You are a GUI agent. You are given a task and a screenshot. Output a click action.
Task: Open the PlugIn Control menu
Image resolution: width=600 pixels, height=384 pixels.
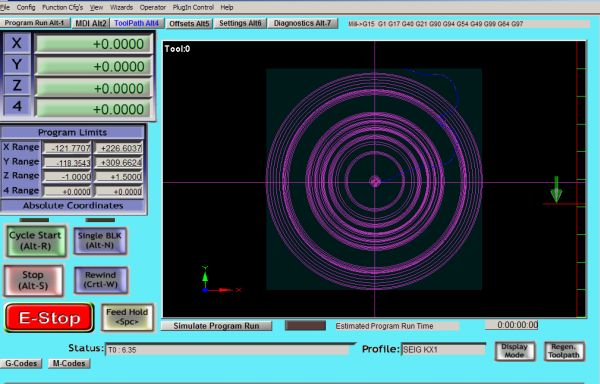193,7
